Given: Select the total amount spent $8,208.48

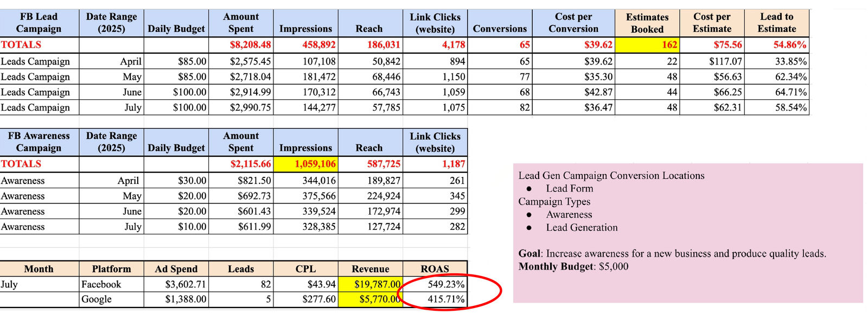Looking at the screenshot, I should click(x=241, y=44).
